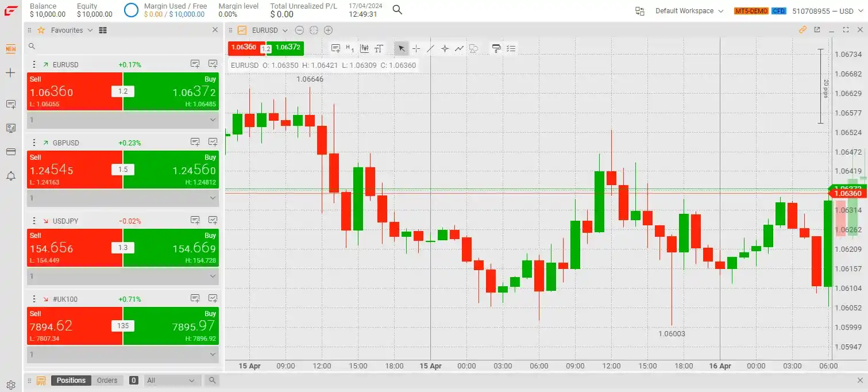Open the text annotation tool
868x392 pixels.
tap(379, 49)
